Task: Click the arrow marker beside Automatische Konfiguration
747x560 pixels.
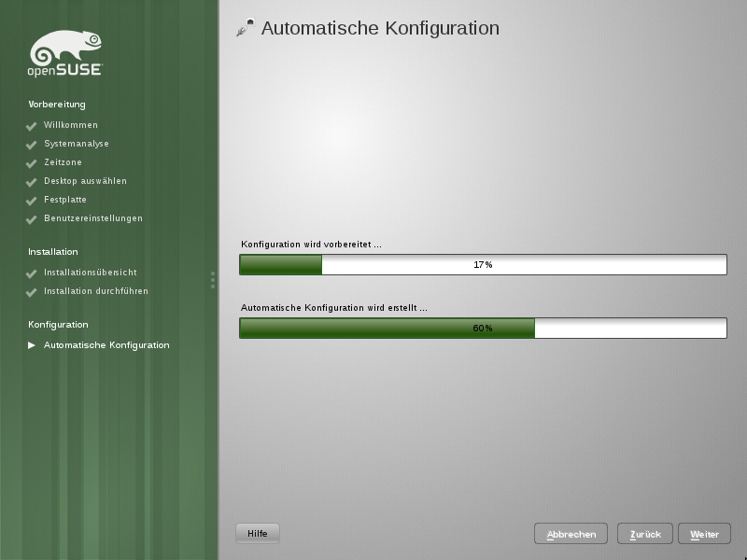Action: [32, 345]
